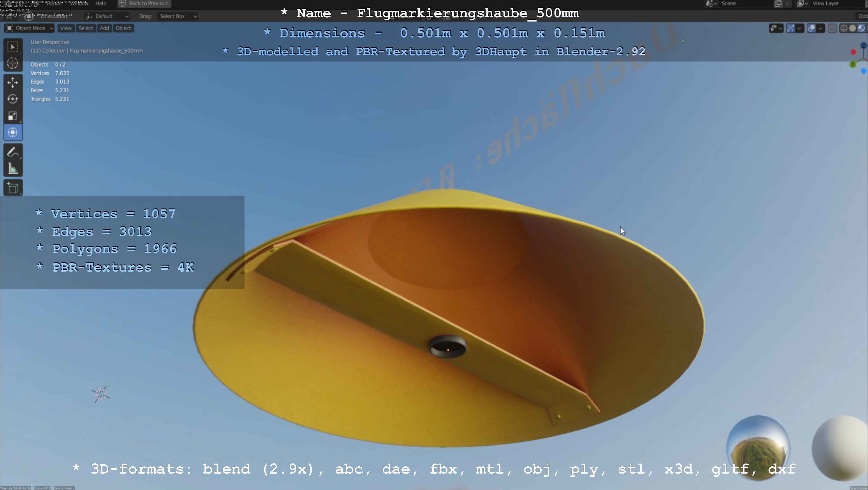
Task: Click the 'User Perspective' viewport label
Action: tap(50, 42)
